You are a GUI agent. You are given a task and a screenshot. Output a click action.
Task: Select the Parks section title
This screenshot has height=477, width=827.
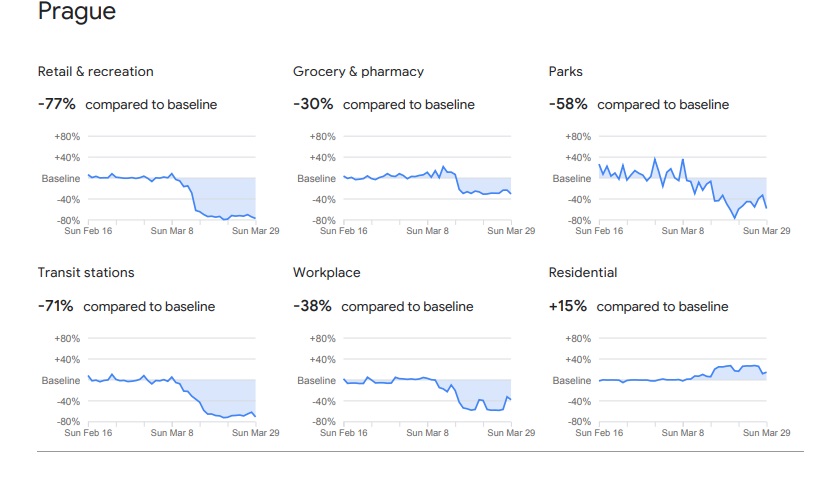pyautogui.click(x=566, y=72)
